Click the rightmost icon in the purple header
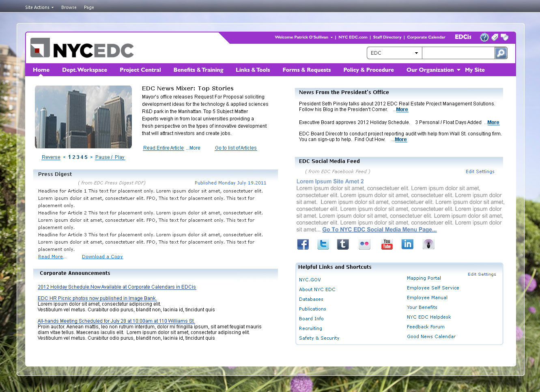 tap(504, 37)
